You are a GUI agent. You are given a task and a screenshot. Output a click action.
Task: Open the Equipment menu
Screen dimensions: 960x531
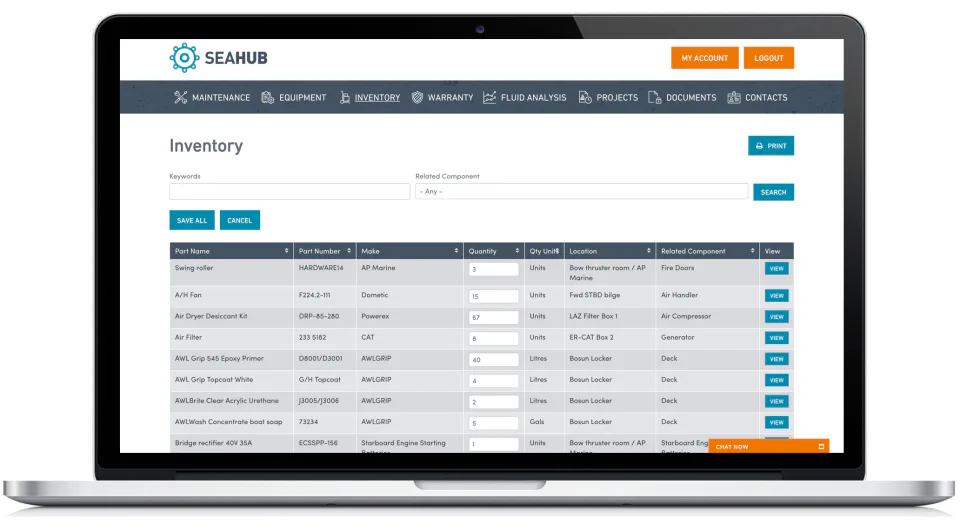(x=302, y=97)
